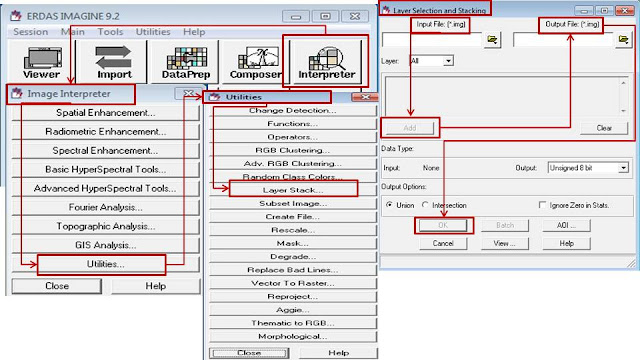Click the ERDAS IMAGINE title bar logo
Screen dimensions: 640x360
coord(16,16)
